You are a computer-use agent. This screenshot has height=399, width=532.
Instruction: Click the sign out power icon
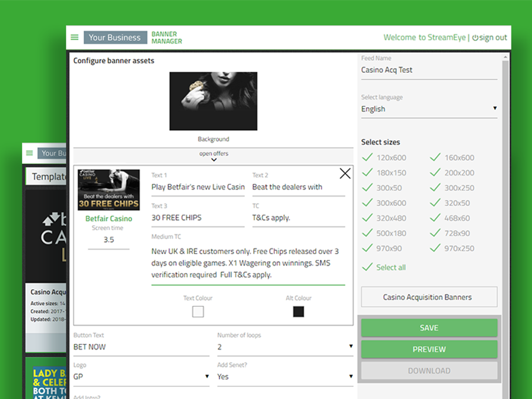pyautogui.click(x=475, y=38)
